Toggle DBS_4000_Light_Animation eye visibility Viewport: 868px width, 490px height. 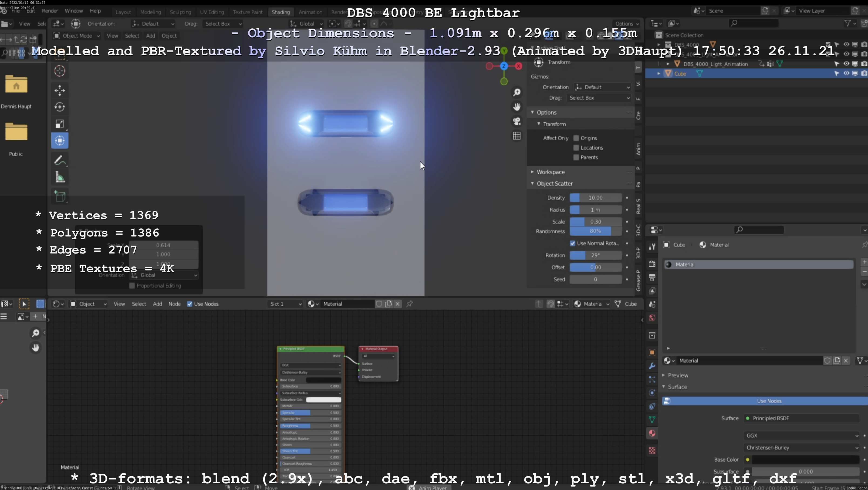846,63
